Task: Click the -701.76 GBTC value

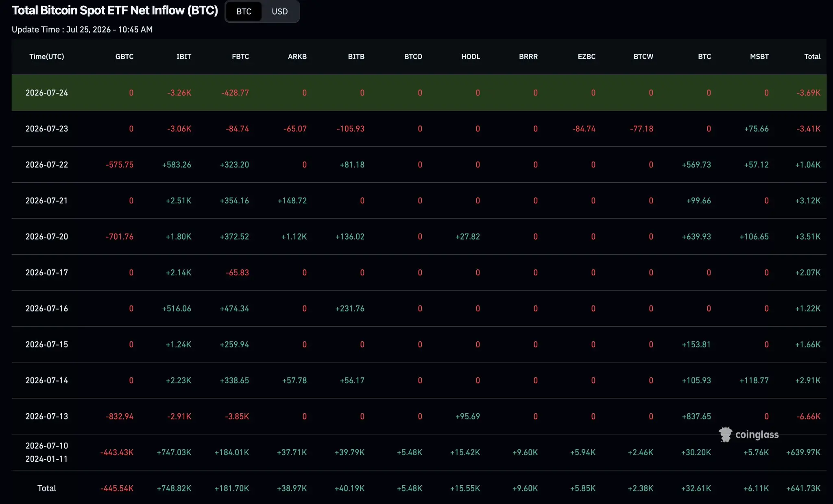Action: pyautogui.click(x=120, y=236)
